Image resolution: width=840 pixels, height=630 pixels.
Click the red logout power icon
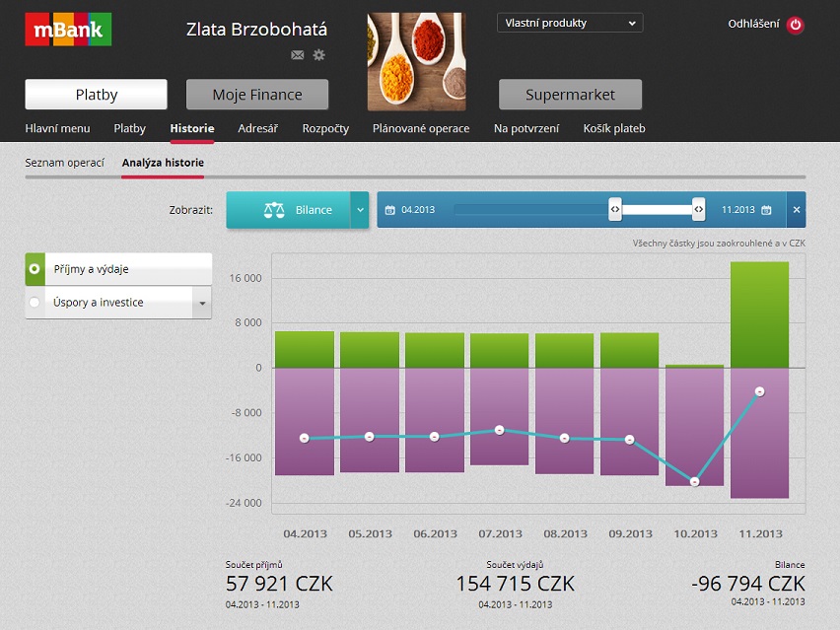click(x=796, y=25)
